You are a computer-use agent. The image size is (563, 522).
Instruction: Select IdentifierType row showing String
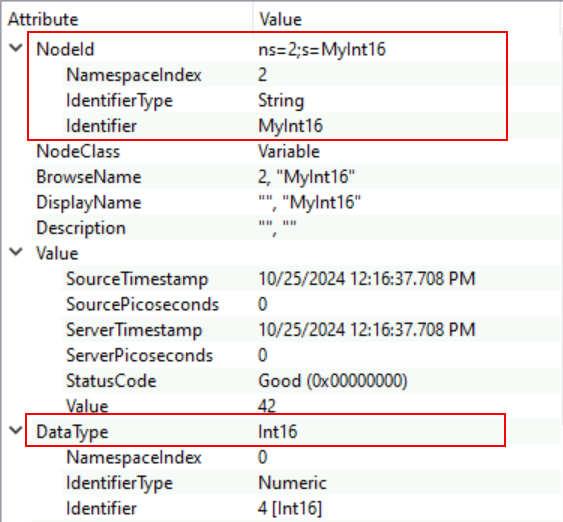(312, 100)
